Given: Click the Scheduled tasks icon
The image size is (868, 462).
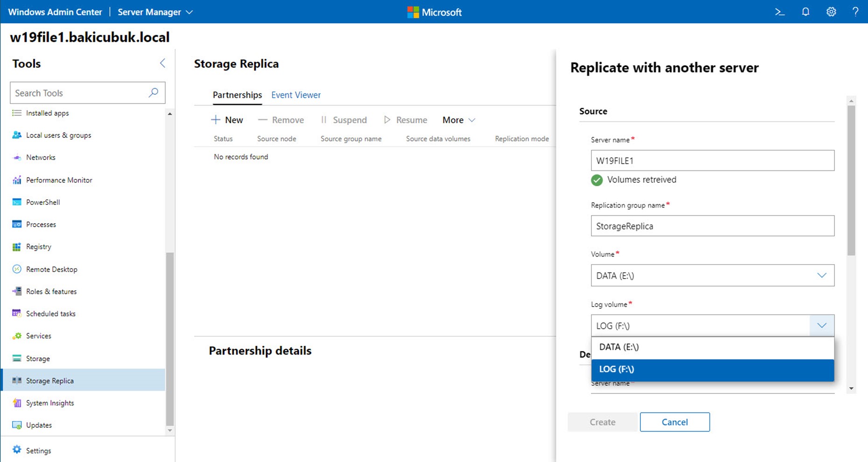Looking at the screenshot, I should [17, 313].
